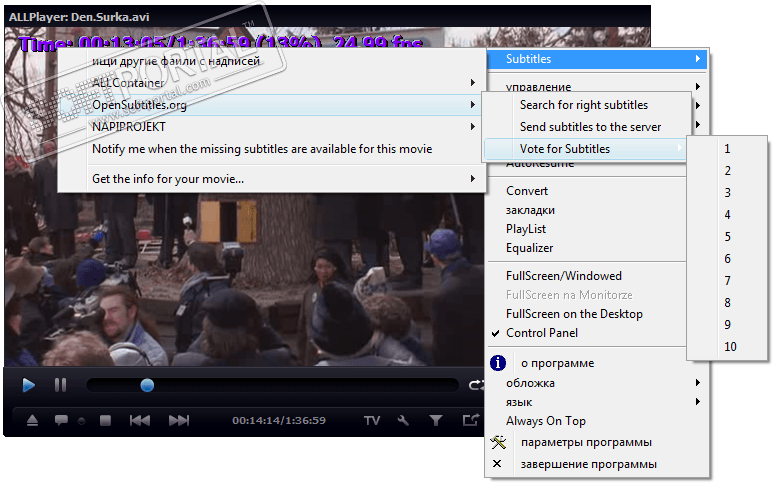Click the tools icon beside параметры программы

coord(498,442)
